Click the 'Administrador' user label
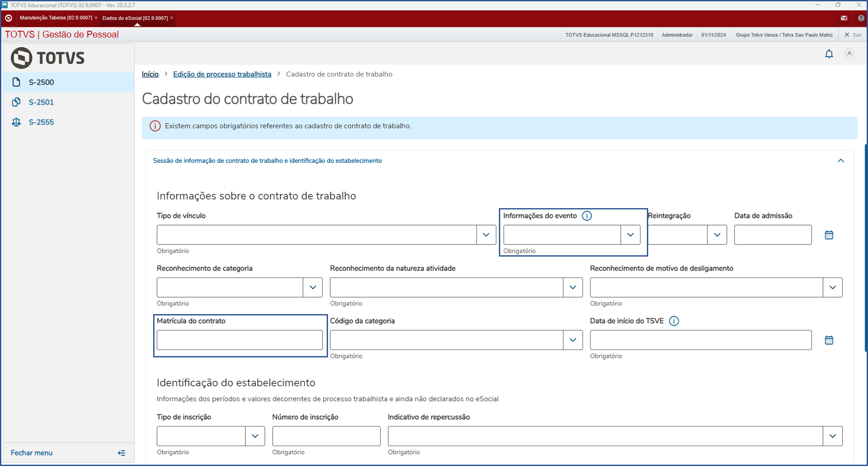The height and width of the screenshot is (466, 868). pos(677,35)
